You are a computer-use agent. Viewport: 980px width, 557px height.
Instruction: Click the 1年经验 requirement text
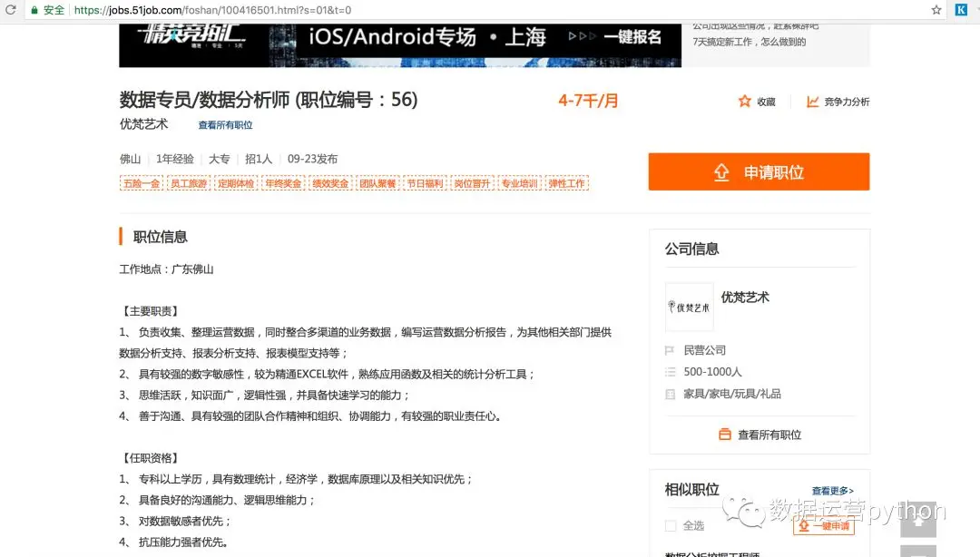pos(175,159)
